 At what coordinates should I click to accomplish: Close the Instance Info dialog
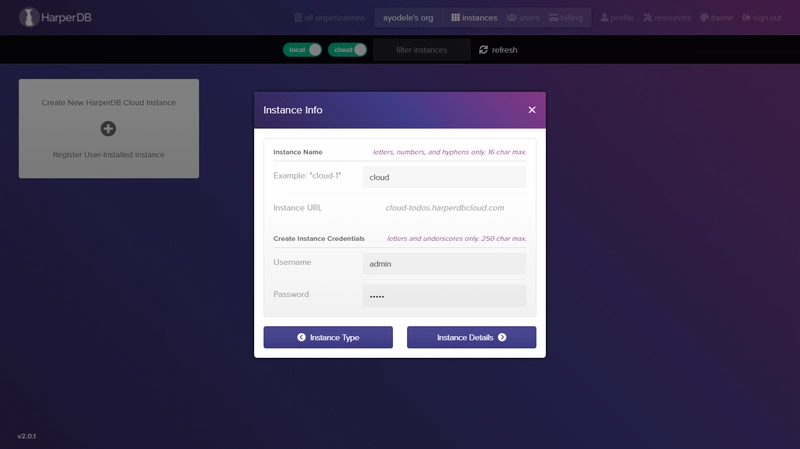tap(532, 110)
